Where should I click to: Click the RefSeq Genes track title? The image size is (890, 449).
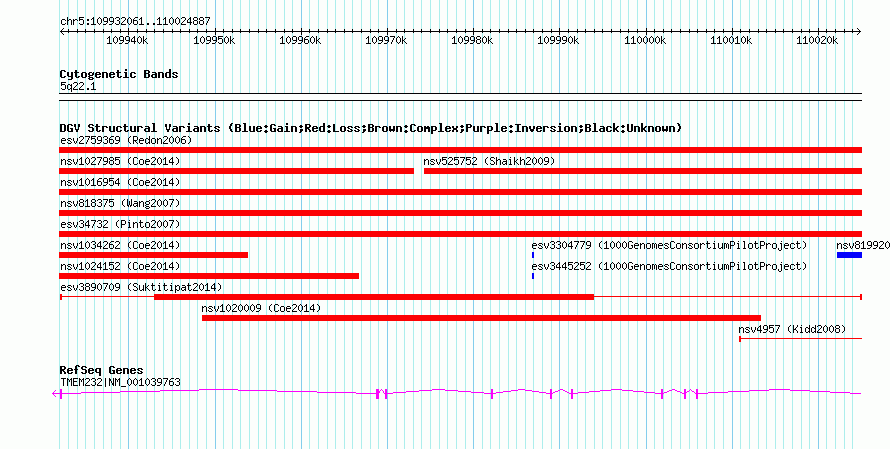101,370
